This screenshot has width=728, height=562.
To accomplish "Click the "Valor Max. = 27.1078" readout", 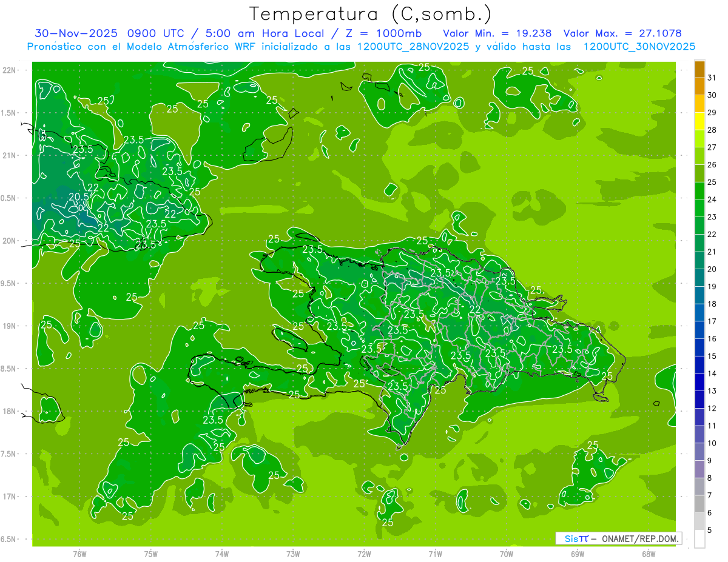I will pos(622,33).
